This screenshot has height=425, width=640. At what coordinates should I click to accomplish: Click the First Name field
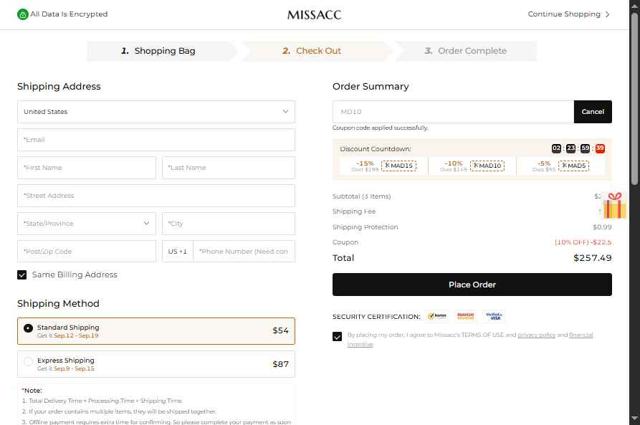click(x=87, y=167)
